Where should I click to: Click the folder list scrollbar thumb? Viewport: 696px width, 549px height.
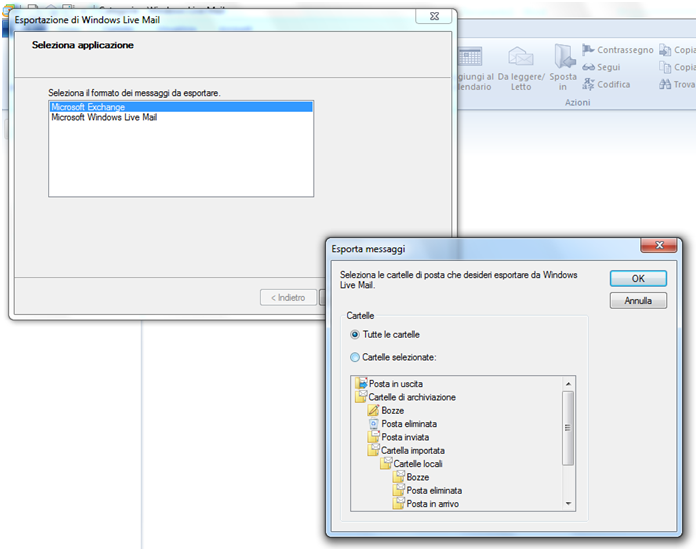[x=568, y=428]
